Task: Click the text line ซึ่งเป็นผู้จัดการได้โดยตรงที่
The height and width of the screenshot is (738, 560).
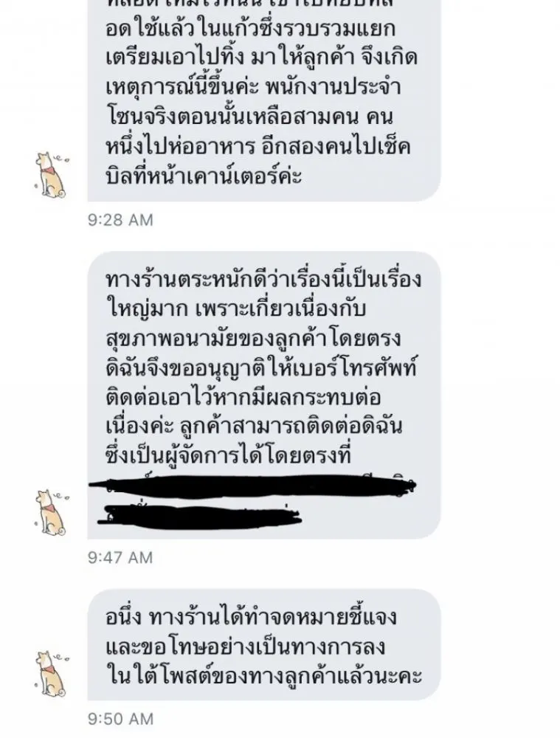Action: click(x=229, y=455)
